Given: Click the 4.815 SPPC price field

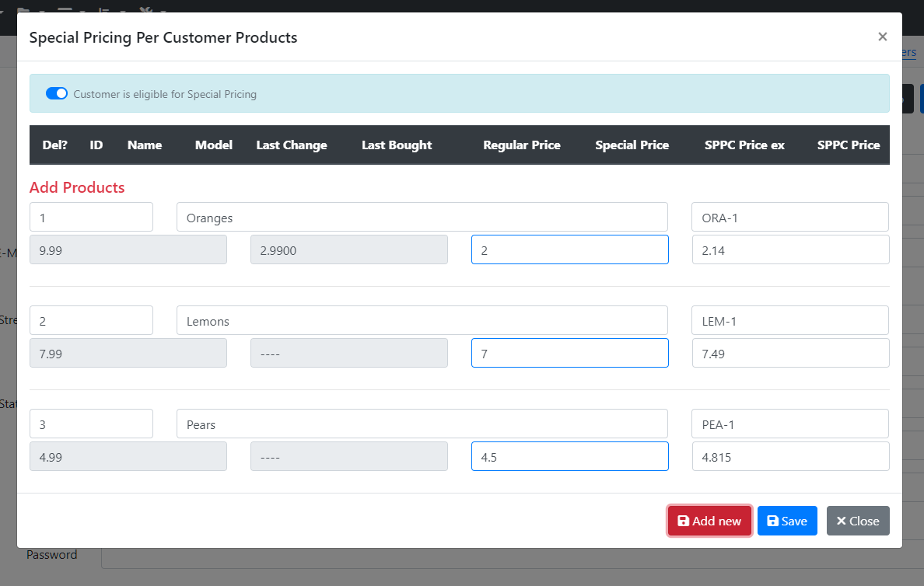Looking at the screenshot, I should (x=791, y=456).
